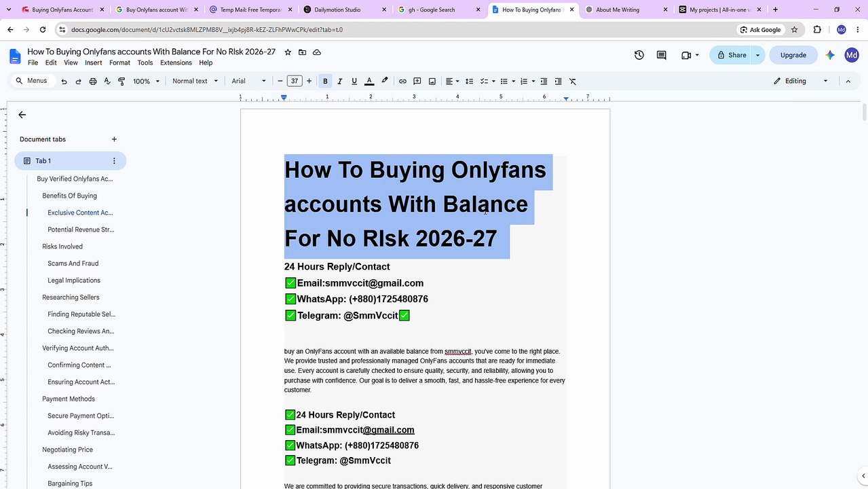Select Tab 1 in document tabs
868x489 pixels.
tap(70, 161)
